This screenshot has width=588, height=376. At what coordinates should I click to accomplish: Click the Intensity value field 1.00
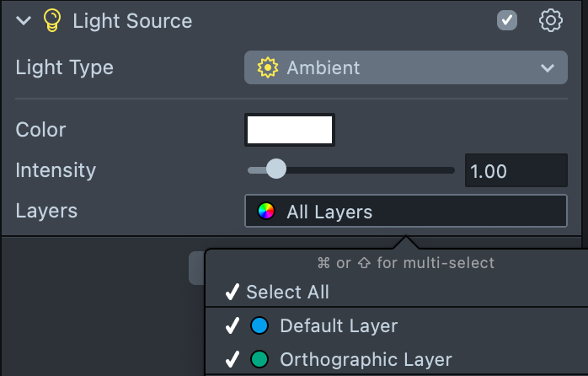tap(516, 171)
